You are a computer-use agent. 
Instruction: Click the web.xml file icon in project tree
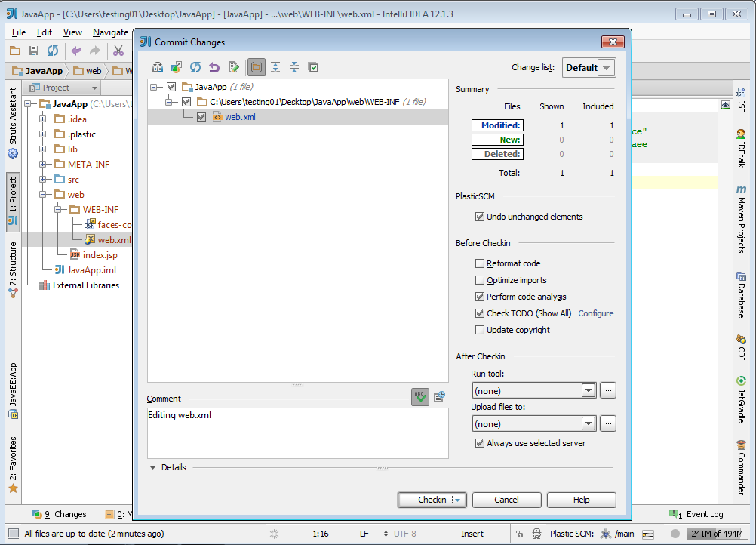click(90, 240)
